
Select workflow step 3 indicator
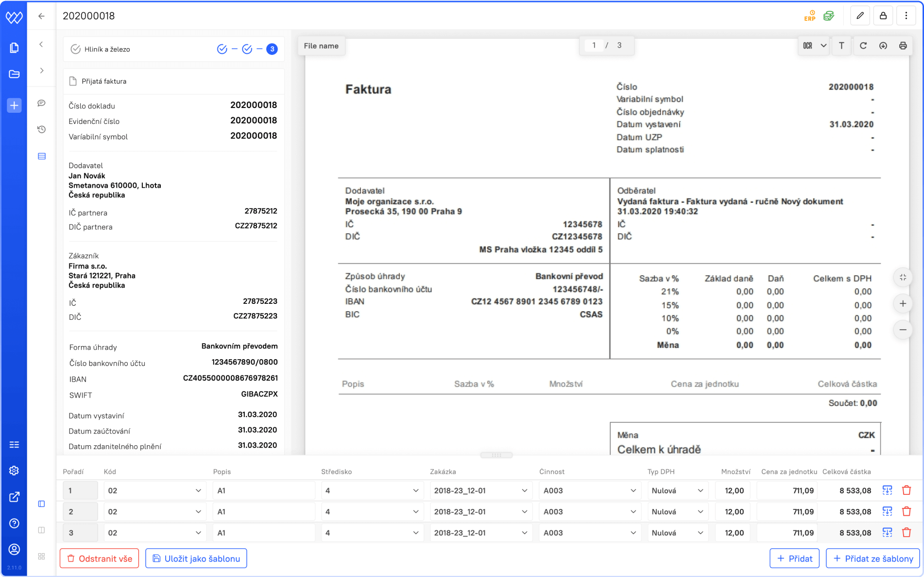(272, 49)
